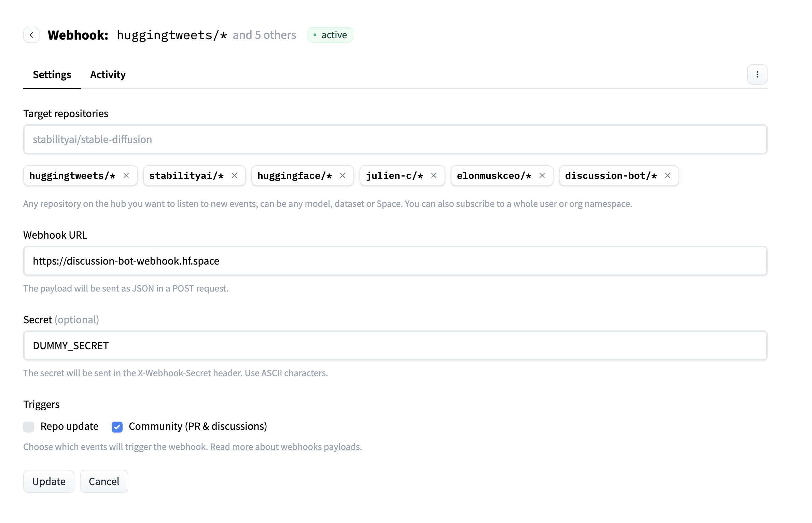Click the Cancel button
The width and height of the screenshot is (812, 523).
(104, 481)
